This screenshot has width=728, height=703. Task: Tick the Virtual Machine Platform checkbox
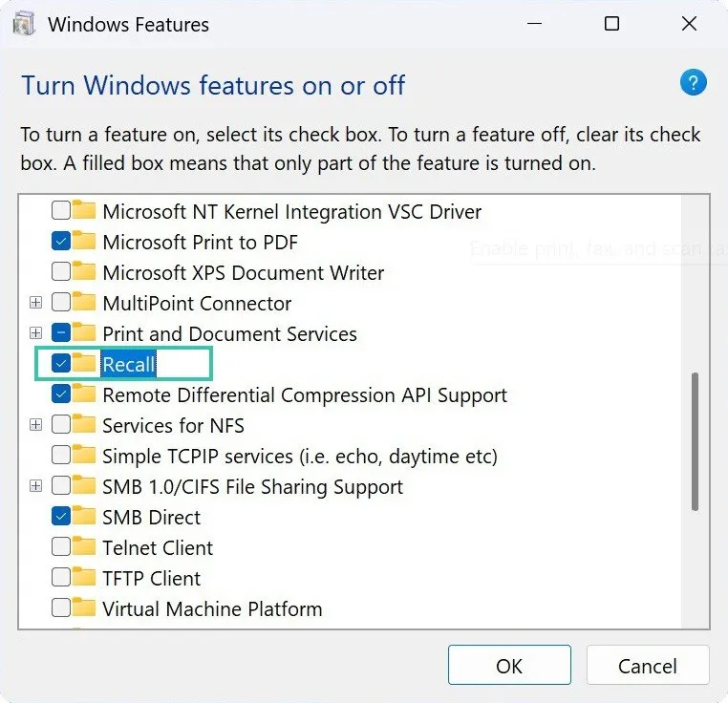[x=61, y=608]
